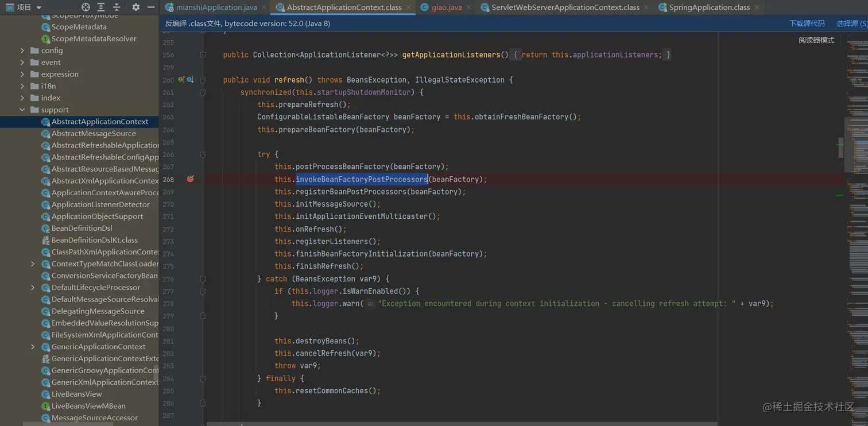
Task: Collapse the try block fold at line 266
Action: 203,154
